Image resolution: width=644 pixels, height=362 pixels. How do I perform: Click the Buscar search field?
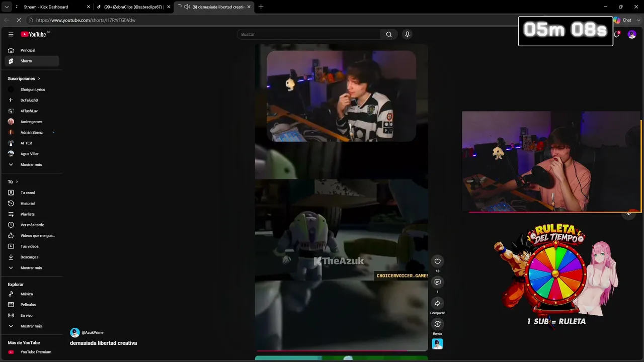tap(309, 34)
